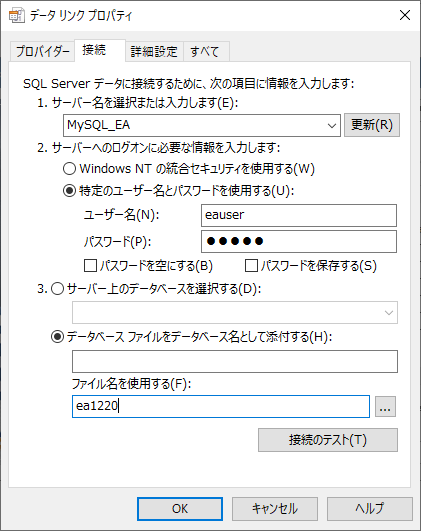The width and height of the screenshot is (421, 531).
Task: Enable パスワードを保存する checkbox
Action: (251, 266)
